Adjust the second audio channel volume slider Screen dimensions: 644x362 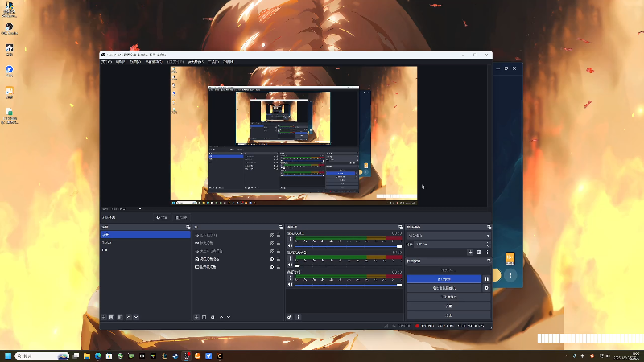pos(349,265)
